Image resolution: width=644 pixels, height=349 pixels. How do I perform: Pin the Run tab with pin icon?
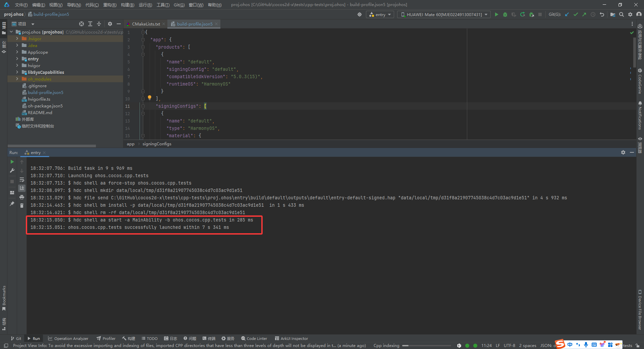click(12, 203)
